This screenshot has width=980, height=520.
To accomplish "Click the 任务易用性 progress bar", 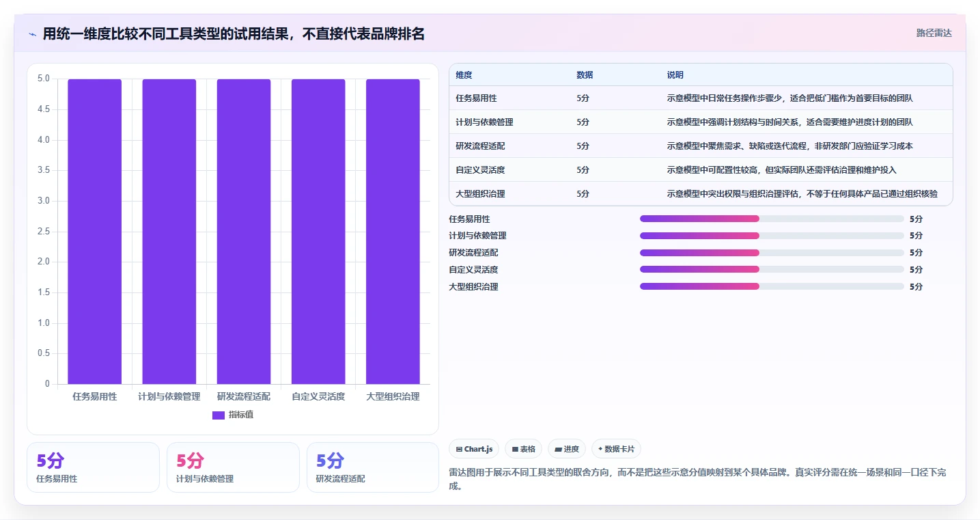I will click(x=772, y=219).
